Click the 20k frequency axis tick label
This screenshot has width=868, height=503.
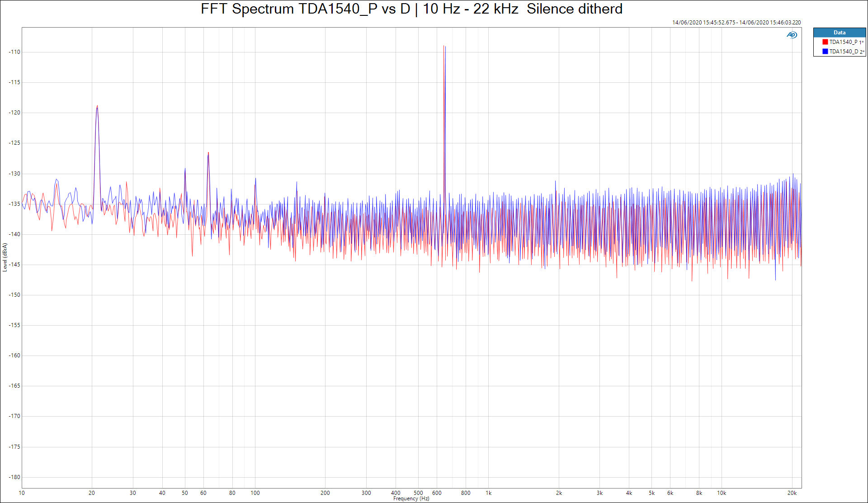pyautogui.click(x=792, y=493)
